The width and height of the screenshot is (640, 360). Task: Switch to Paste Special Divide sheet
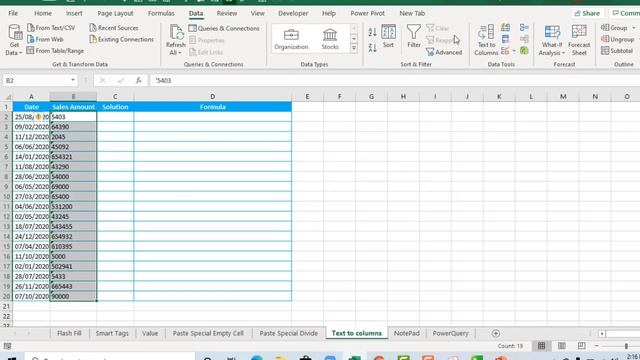[x=289, y=333]
